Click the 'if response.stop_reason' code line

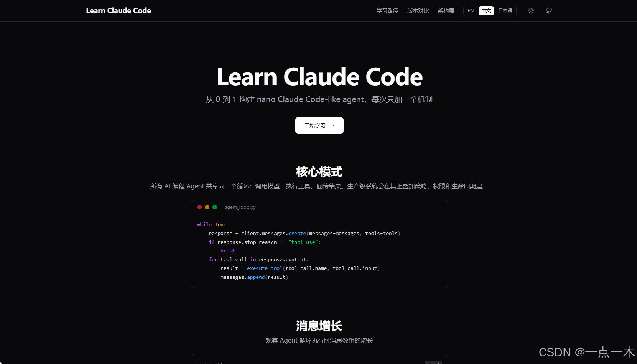click(265, 242)
